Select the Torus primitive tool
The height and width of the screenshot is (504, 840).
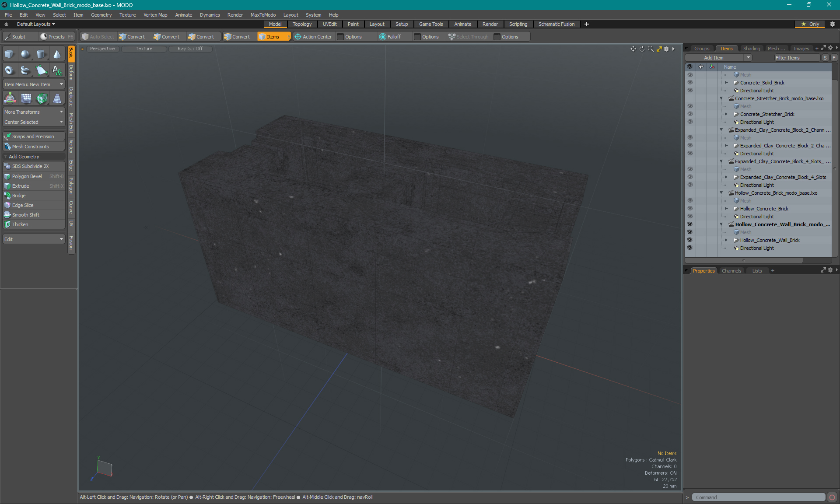(x=9, y=70)
